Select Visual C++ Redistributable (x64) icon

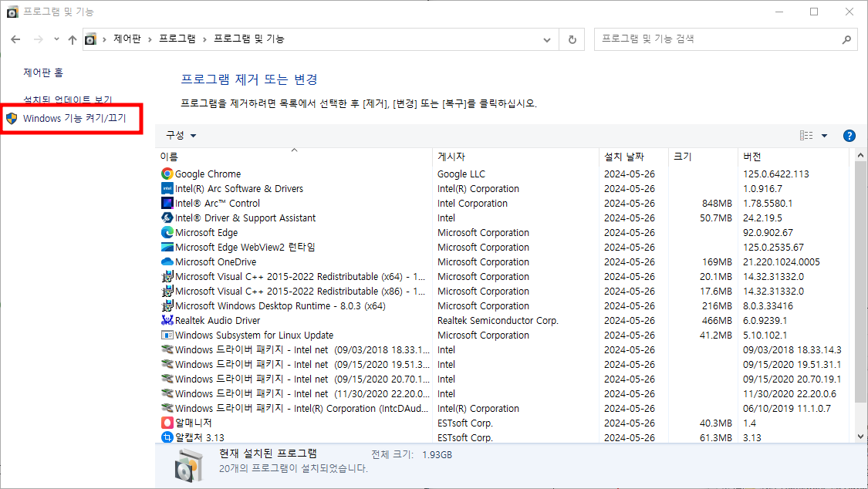[167, 277]
